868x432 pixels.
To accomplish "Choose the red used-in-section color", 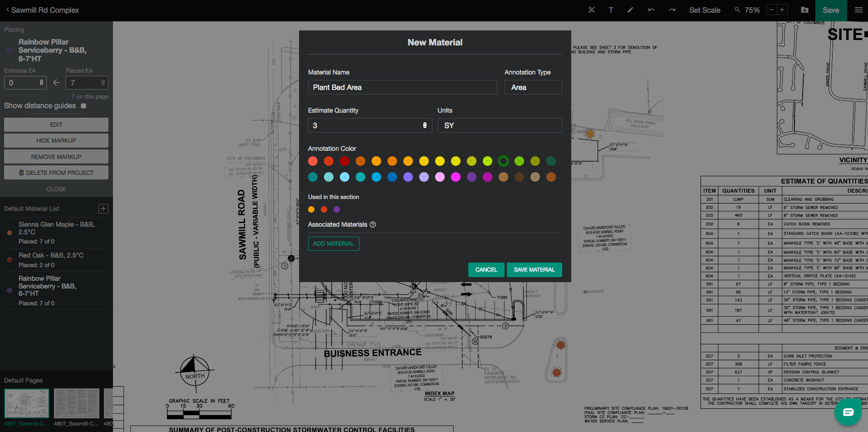I will coord(324,209).
